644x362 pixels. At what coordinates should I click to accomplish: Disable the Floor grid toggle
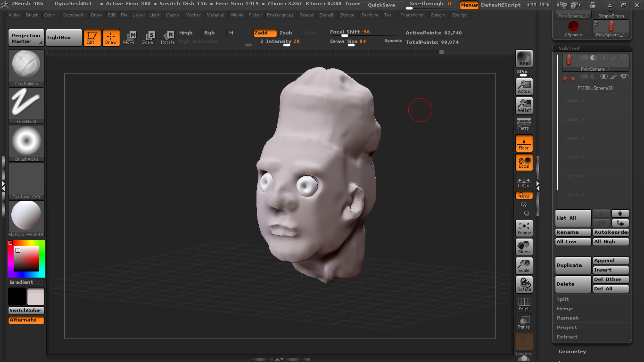(524, 143)
